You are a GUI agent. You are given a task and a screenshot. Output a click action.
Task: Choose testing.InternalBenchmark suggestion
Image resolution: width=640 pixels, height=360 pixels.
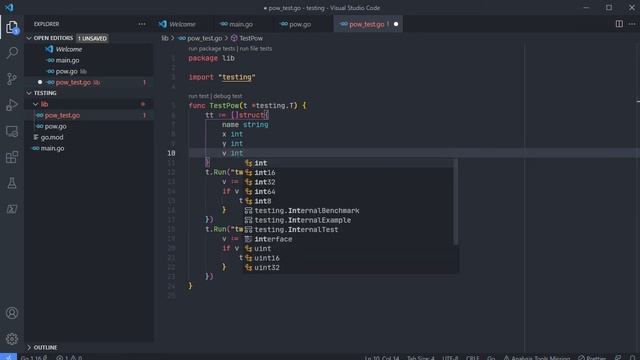pyautogui.click(x=348, y=211)
